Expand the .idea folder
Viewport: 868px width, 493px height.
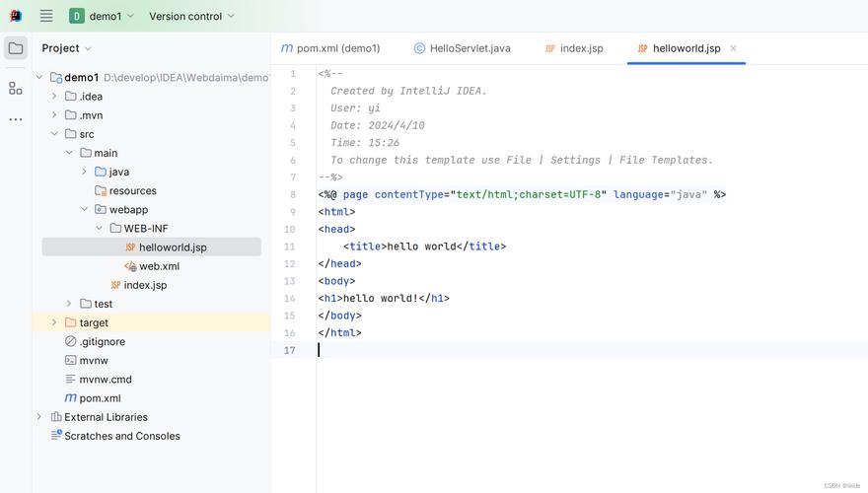[54, 97]
